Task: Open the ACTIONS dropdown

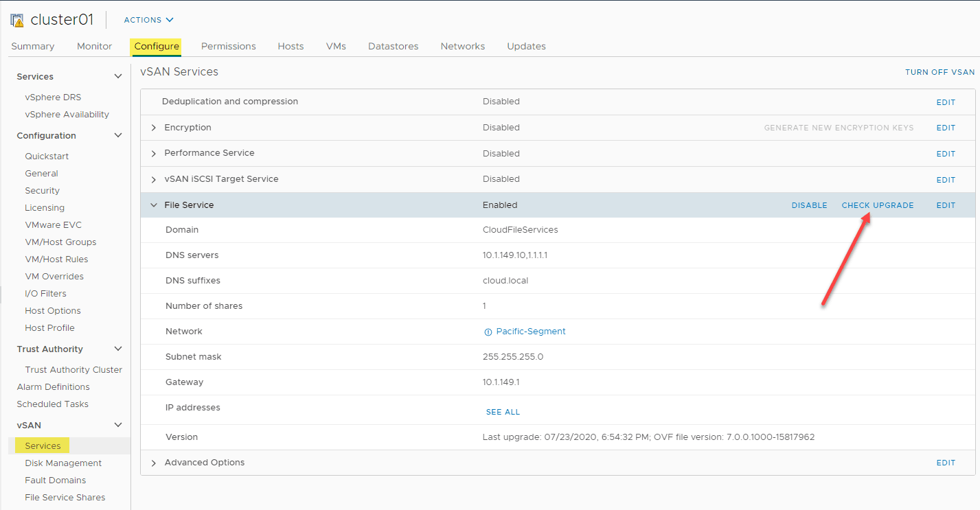Action: click(148, 19)
